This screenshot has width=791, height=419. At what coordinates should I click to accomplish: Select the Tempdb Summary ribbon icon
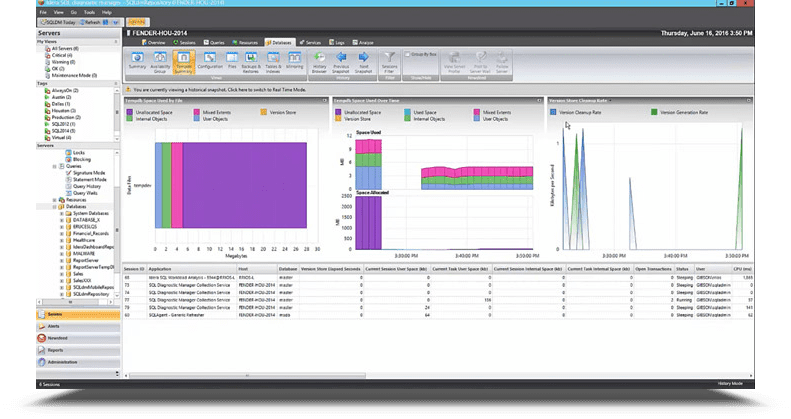point(184,62)
